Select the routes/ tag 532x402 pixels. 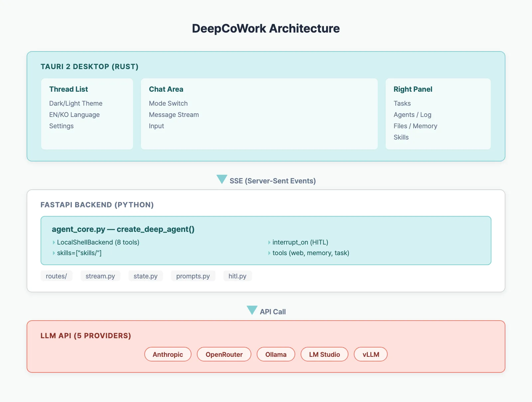tap(56, 276)
